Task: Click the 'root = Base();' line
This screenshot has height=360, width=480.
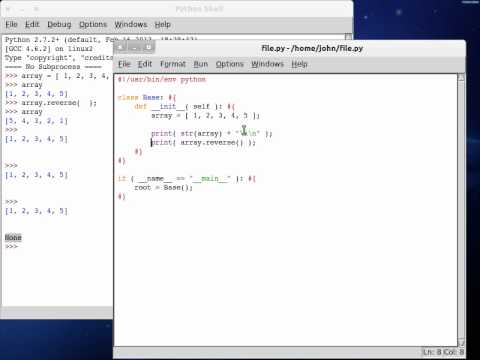Action: point(163,188)
